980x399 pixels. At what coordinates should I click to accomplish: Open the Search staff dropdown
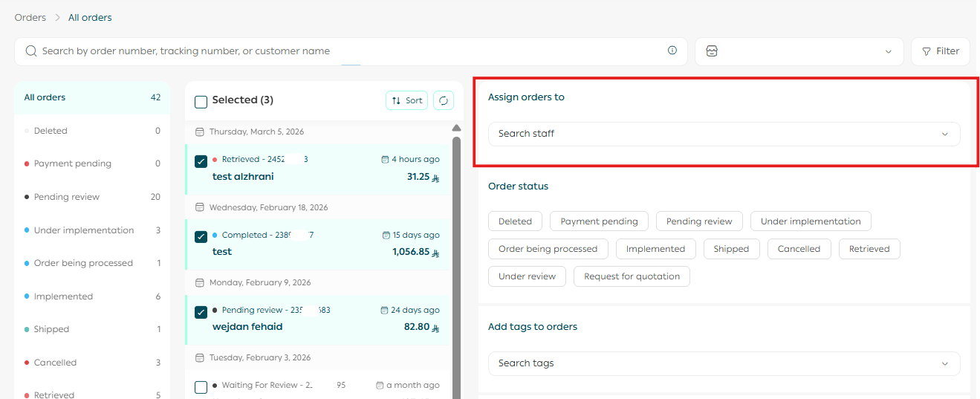pyautogui.click(x=723, y=134)
